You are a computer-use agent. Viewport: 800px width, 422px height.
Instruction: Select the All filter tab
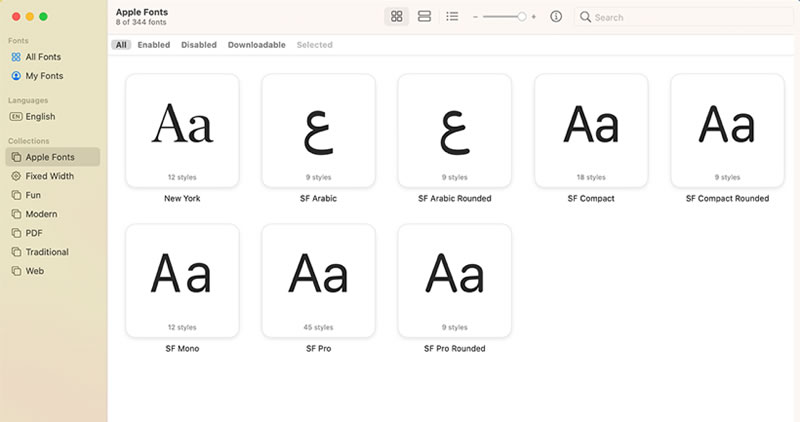(x=121, y=45)
